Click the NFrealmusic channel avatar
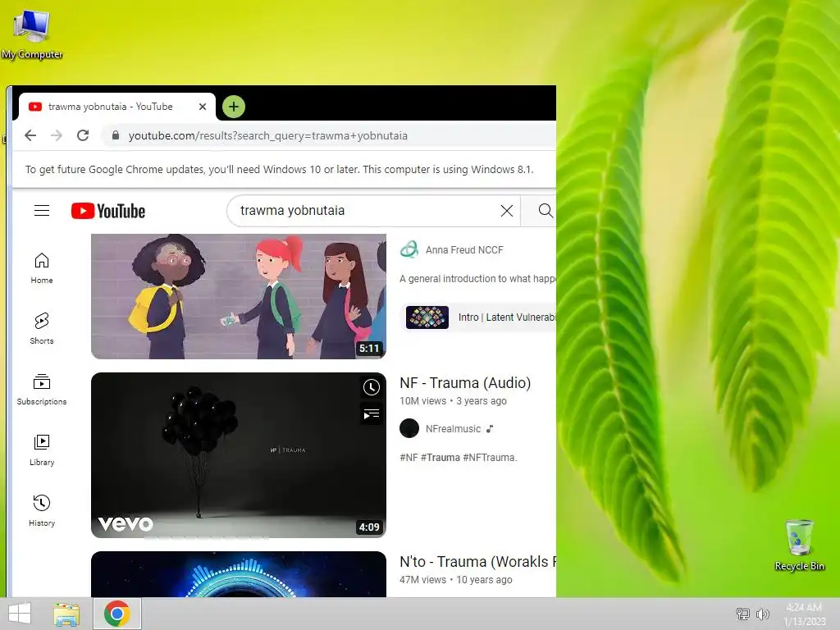Viewport: 840px width, 630px height. tap(409, 428)
